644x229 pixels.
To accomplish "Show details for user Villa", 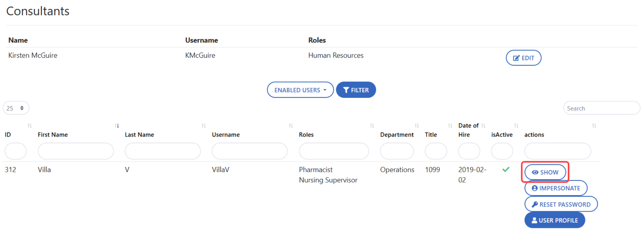I will pyautogui.click(x=545, y=172).
